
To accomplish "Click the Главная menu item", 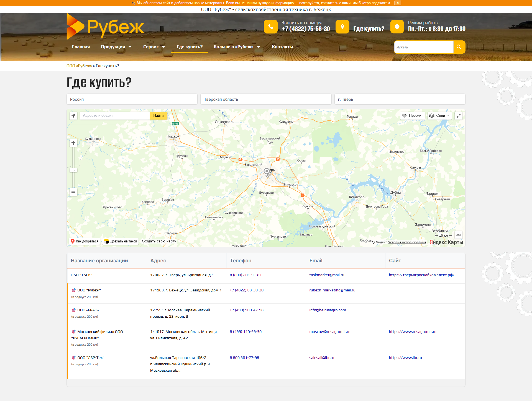I will [81, 47].
